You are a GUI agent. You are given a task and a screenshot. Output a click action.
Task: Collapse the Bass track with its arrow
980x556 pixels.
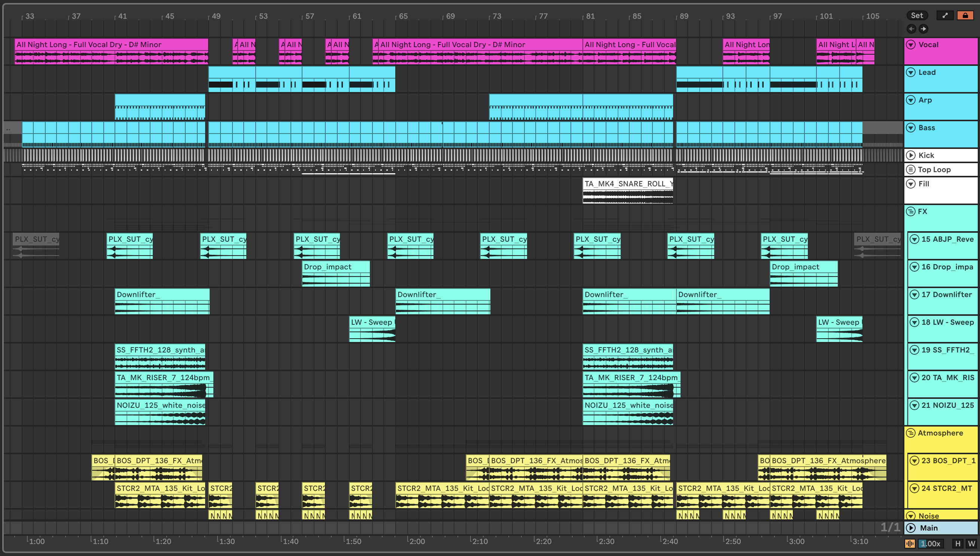click(x=911, y=128)
